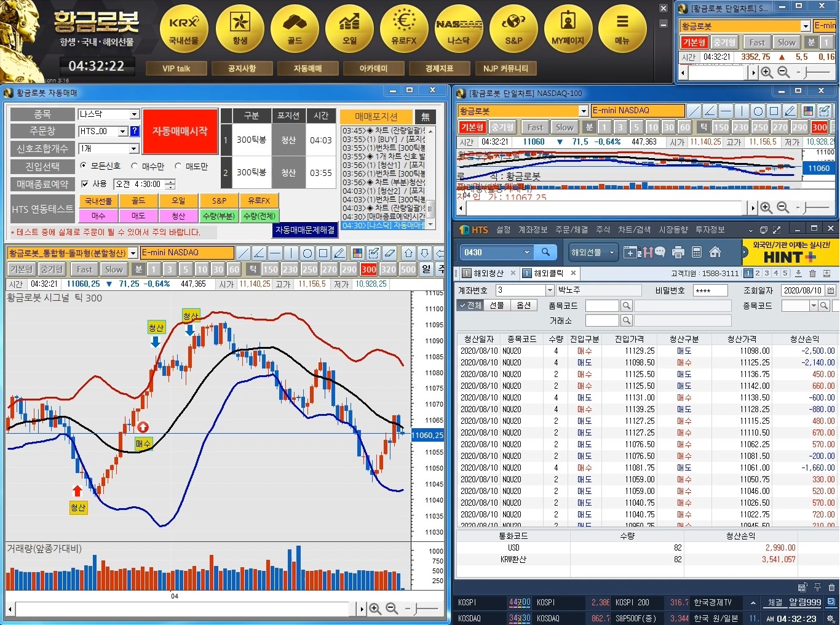
Task: Select pencil tool in signal chart toolbar
Action: (339, 253)
